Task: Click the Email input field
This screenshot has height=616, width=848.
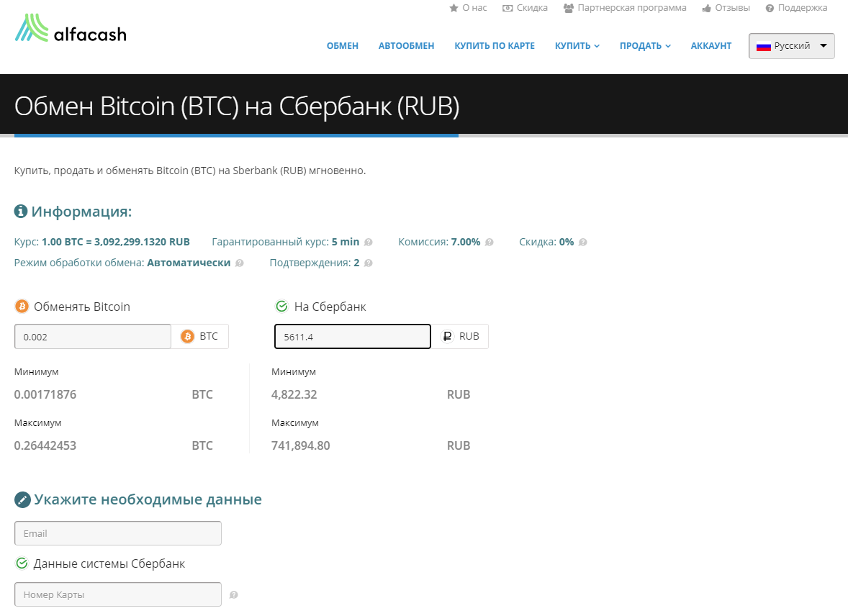Action: pyautogui.click(x=118, y=533)
